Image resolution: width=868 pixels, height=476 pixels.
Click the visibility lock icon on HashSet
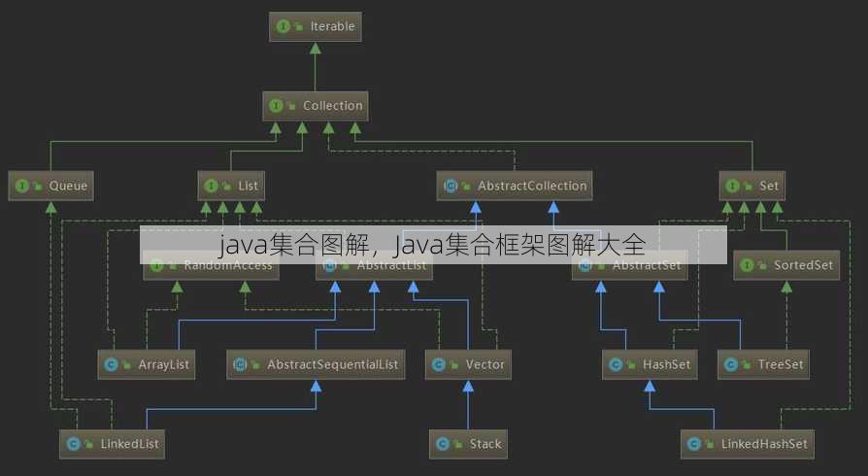point(632,365)
